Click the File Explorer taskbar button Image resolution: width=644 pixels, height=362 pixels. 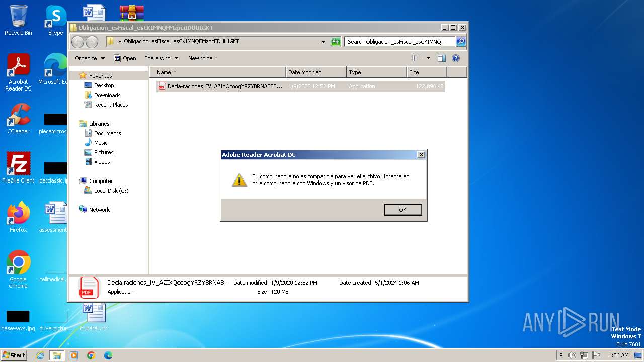click(x=56, y=355)
